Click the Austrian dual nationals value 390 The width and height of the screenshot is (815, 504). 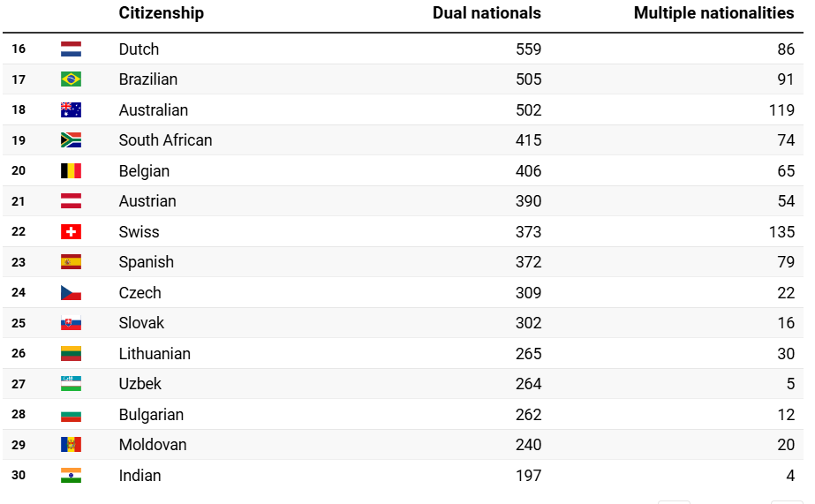coord(528,201)
